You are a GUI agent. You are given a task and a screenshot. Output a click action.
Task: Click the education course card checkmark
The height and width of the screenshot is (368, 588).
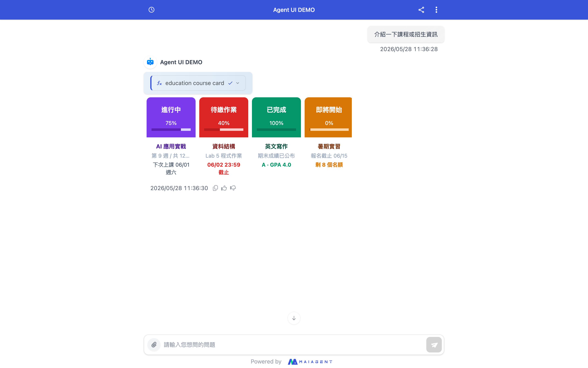click(x=230, y=83)
